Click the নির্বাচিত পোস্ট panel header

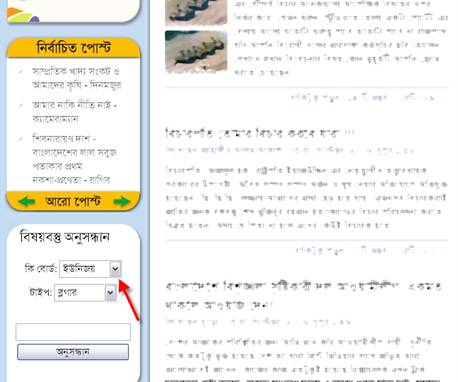coord(73,48)
